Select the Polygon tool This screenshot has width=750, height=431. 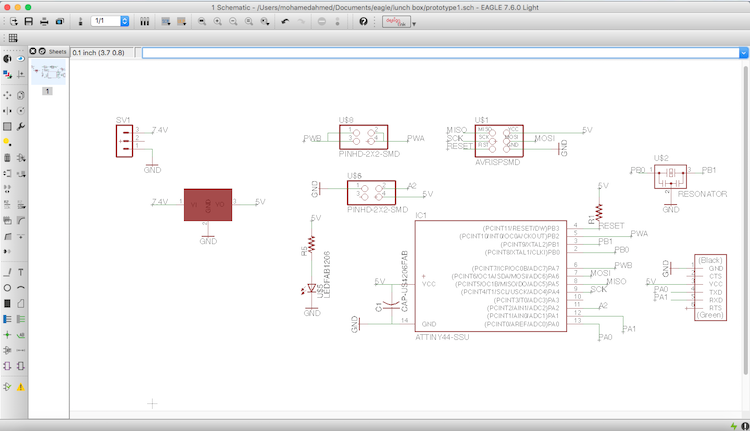(21, 304)
